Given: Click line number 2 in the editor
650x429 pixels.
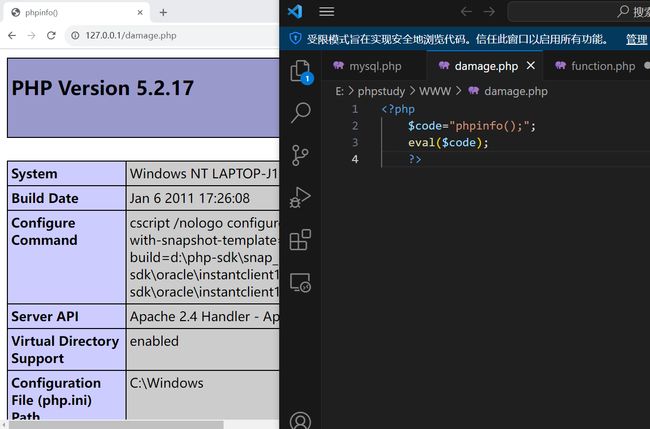Looking at the screenshot, I should (x=355, y=126).
